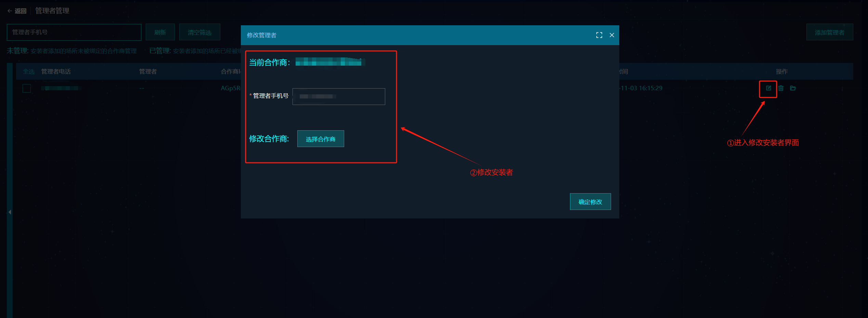Click the 添加管理者 button

click(829, 32)
